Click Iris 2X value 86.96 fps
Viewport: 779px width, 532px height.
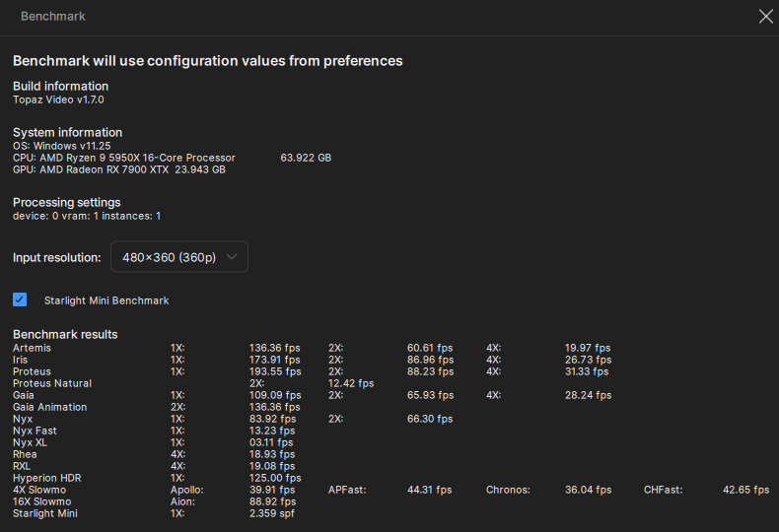[431, 360]
